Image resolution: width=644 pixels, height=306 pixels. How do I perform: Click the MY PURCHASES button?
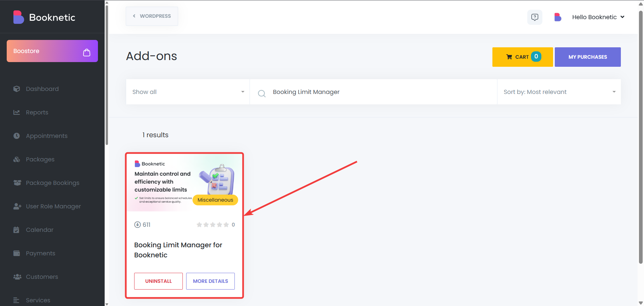(588, 57)
